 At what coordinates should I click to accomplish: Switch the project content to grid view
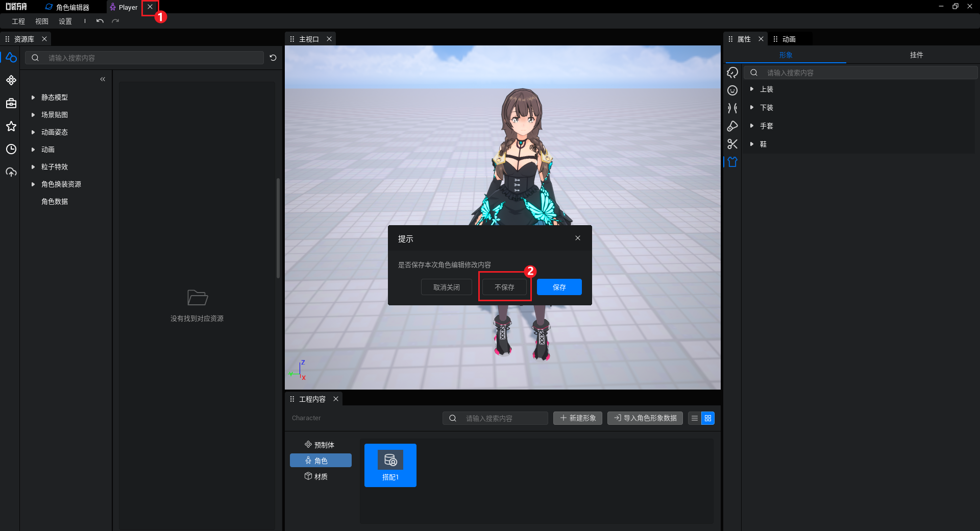coord(708,418)
